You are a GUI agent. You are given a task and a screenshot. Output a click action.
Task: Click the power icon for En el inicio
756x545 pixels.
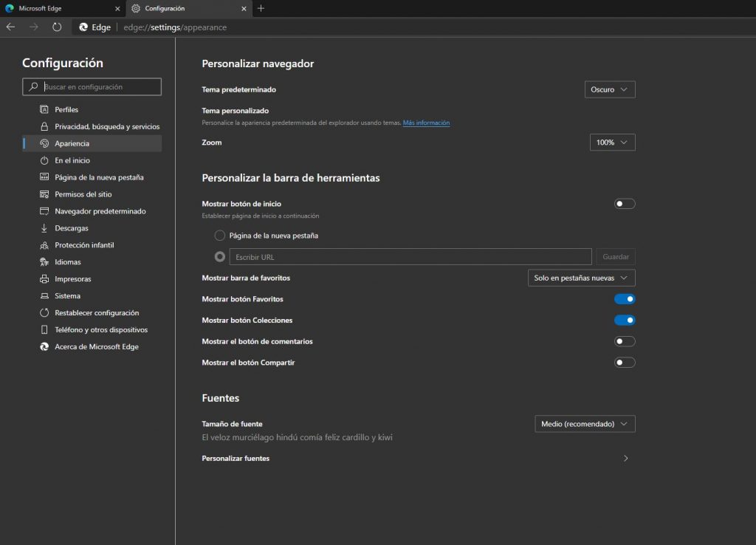click(x=44, y=160)
